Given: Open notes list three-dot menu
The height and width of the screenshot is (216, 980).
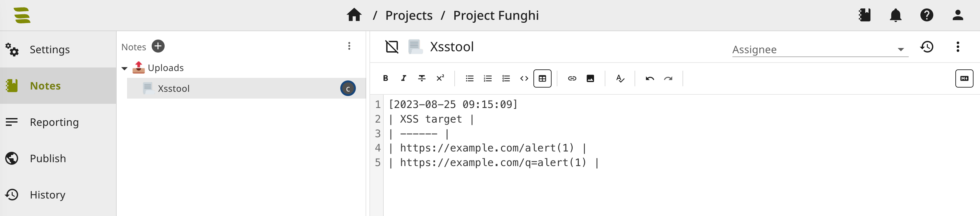Looking at the screenshot, I should (349, 46).
